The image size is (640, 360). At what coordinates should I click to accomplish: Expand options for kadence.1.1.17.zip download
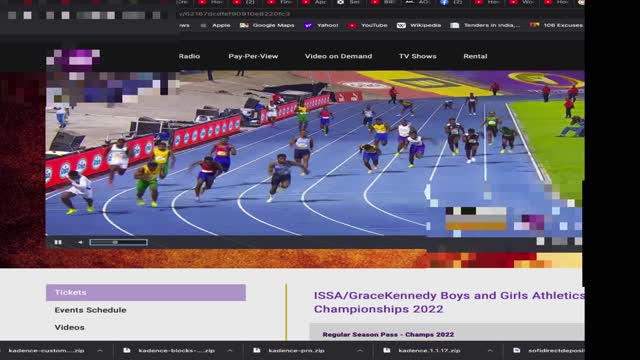point(490,351)
